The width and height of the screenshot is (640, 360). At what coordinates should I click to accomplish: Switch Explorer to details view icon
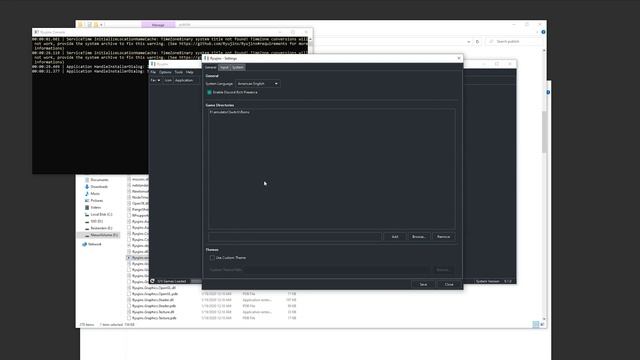pyautogui.click(x=536, y=324)
